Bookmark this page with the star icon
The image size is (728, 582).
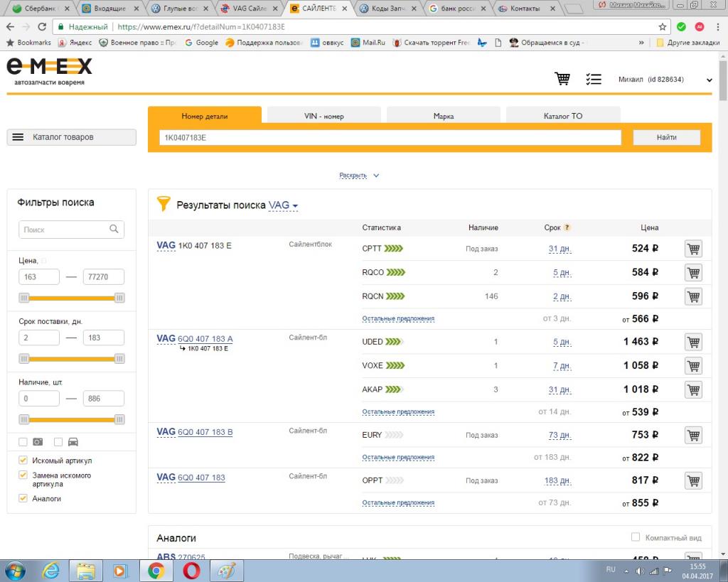coord(663,27)
